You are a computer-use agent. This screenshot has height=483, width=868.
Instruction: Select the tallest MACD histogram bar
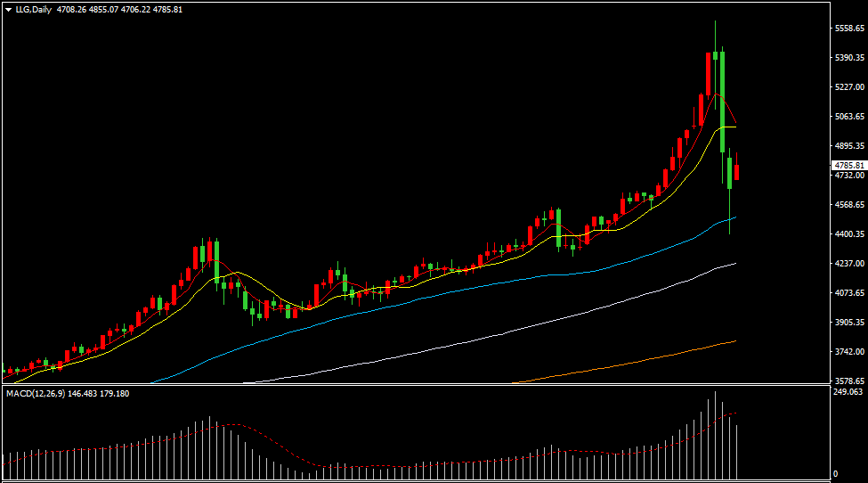(715, 436)
